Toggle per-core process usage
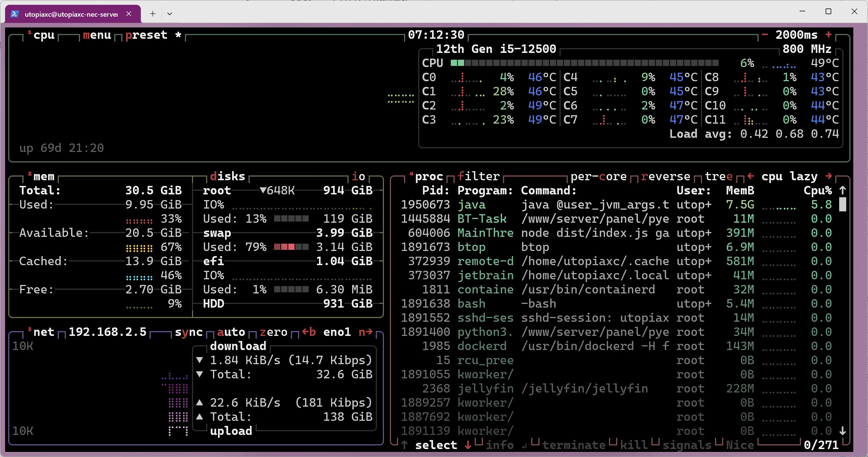 click(599, 176)
